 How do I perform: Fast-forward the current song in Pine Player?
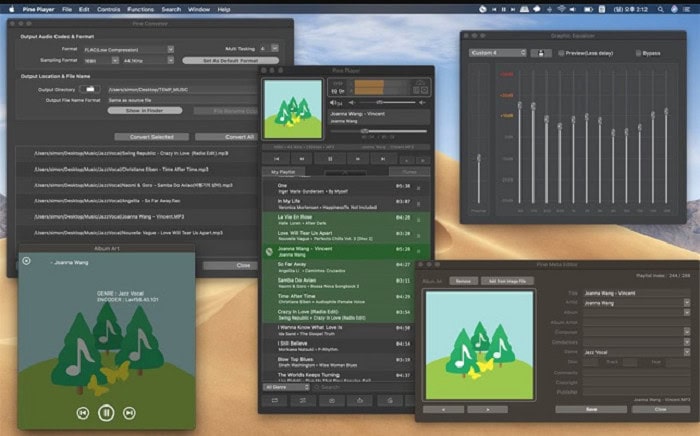pos(358,158)
